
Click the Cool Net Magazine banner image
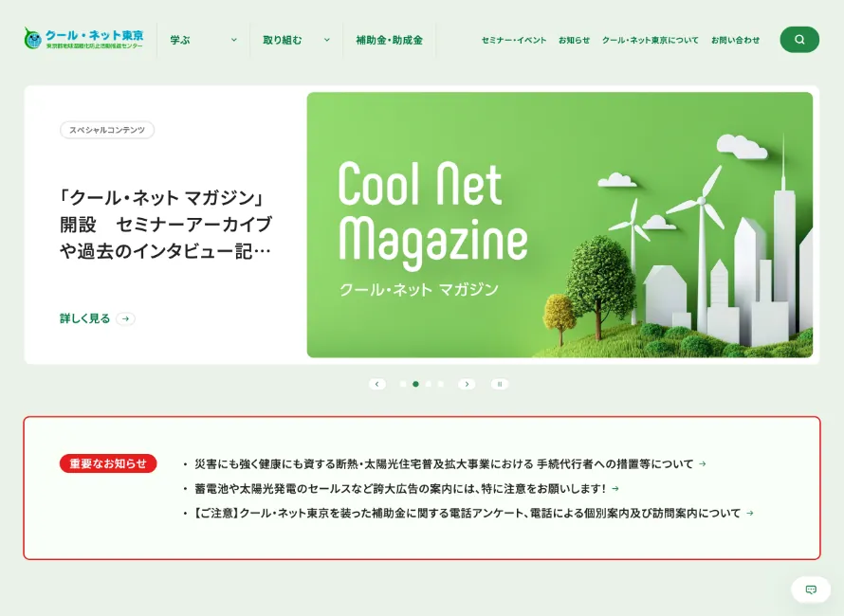[x=560, y=225]
